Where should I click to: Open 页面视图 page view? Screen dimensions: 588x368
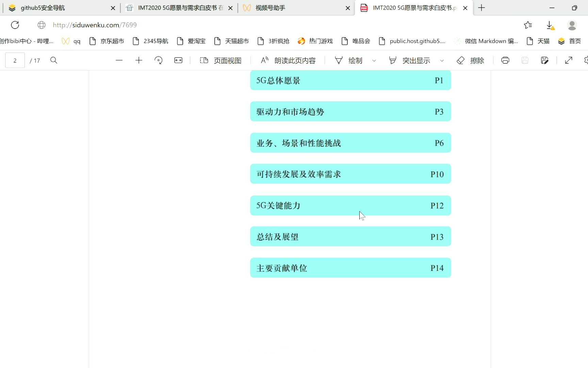click(x=220, y=60)
